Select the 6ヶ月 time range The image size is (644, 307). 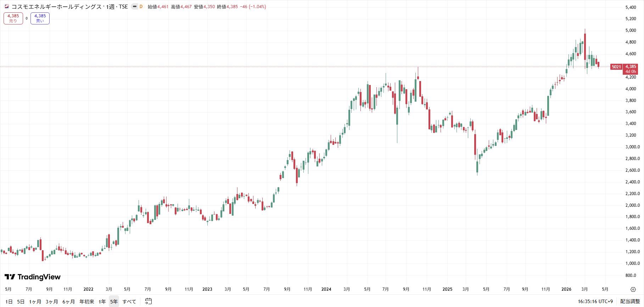[69, 302]
